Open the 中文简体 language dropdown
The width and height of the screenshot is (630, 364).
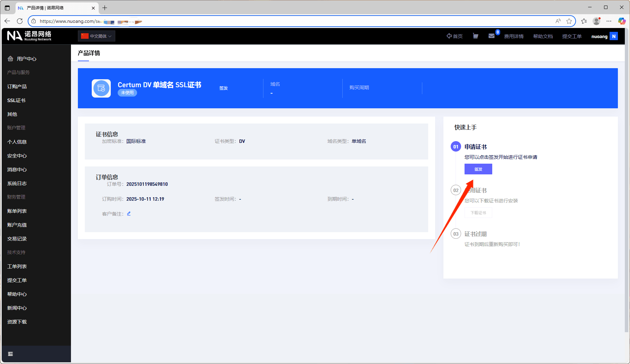[x=97, y=36]
